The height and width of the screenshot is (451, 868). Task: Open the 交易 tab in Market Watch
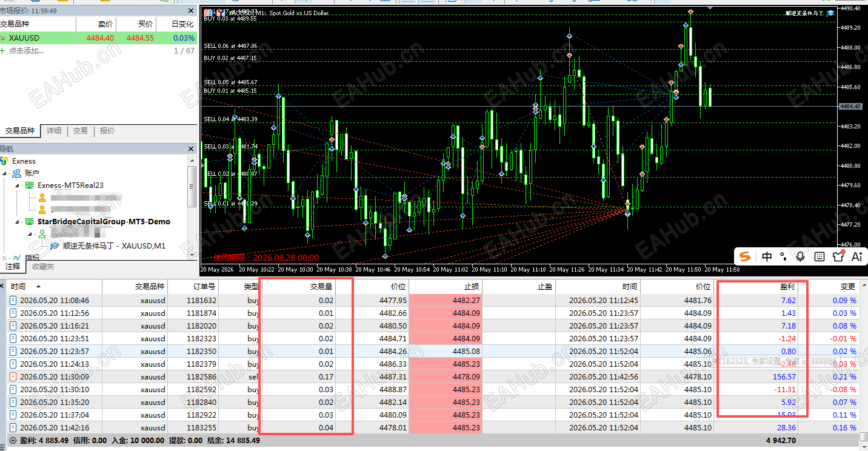pos(81,130)
